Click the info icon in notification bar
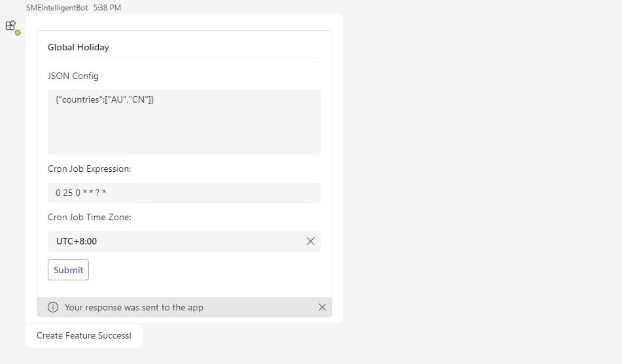Viewport: 622px width, 364px height. point(53,307)
